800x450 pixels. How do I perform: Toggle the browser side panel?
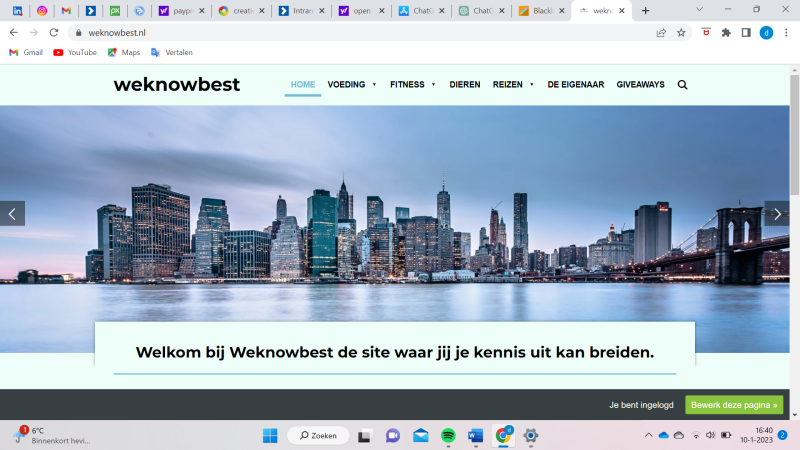point(746,33)
